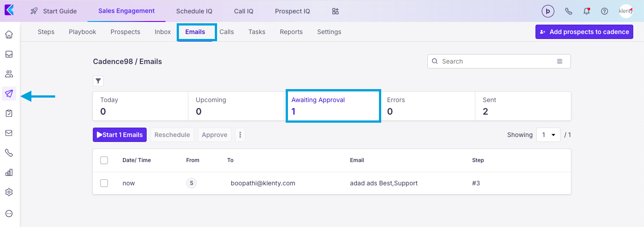Open the inbox tray sidebar icon
The height and width of the screenshot is (227, 644).
point(9,54)
